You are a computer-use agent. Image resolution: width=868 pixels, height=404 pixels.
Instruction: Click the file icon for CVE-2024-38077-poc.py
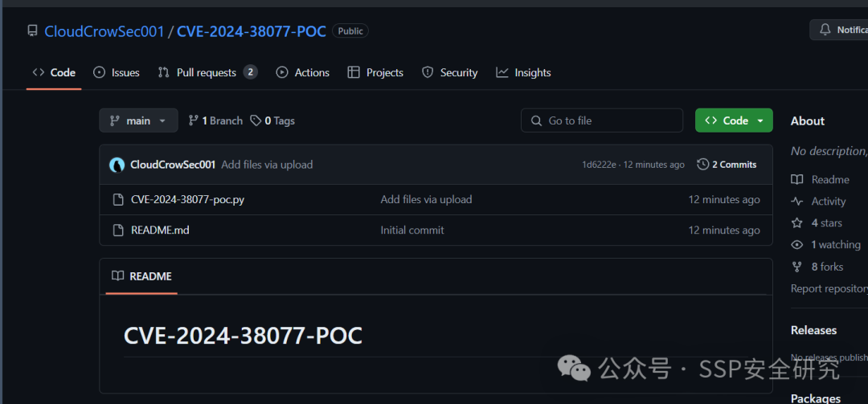[118, 200]
